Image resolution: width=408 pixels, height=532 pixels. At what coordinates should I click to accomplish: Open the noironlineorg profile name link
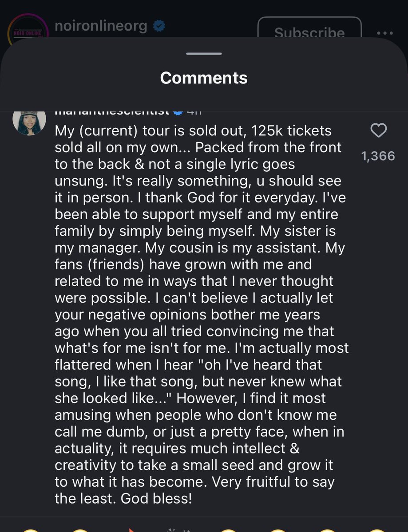[101, 26]
